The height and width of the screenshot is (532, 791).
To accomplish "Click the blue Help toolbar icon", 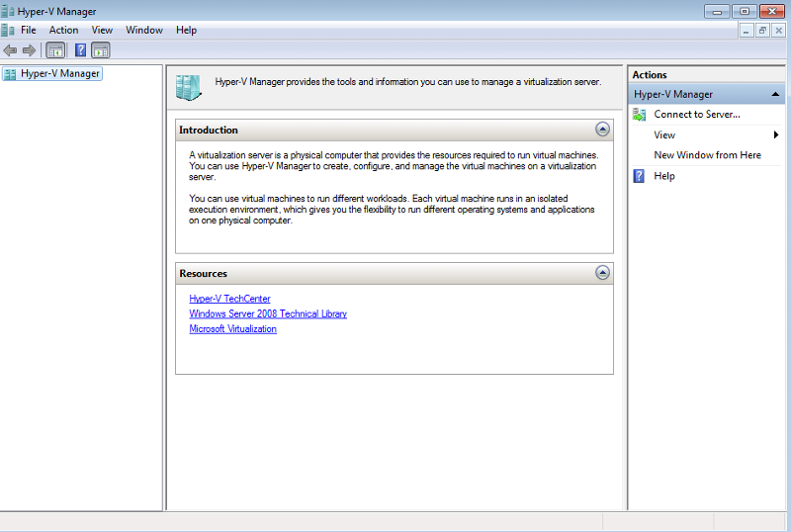I will [80, 50].
